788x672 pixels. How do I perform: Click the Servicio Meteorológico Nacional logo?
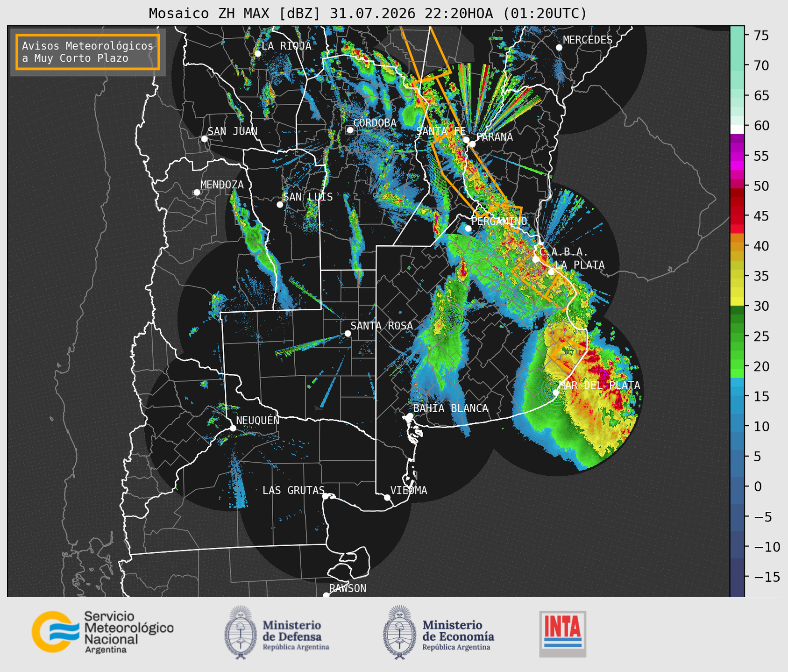coord(103,632)
